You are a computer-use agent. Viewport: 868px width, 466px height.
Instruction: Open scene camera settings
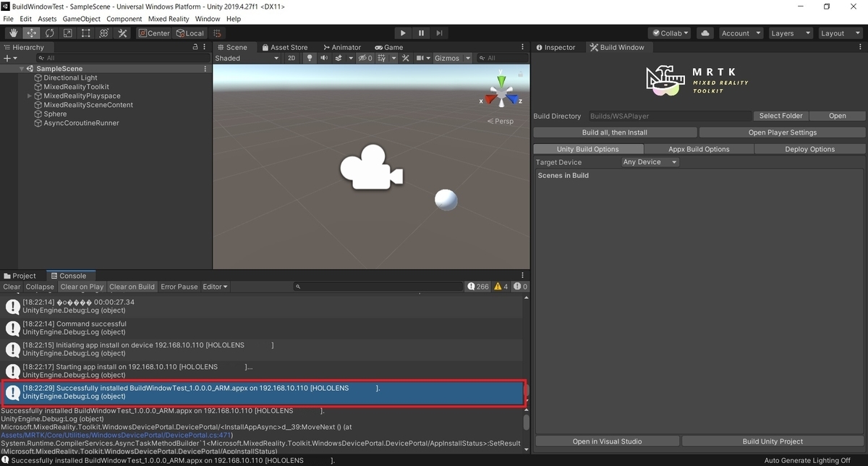click(420, 58)
